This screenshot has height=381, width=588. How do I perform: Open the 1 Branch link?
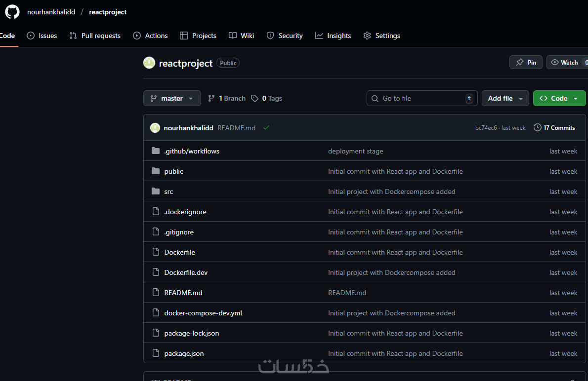pyautogui.click(x=227, y=99)
